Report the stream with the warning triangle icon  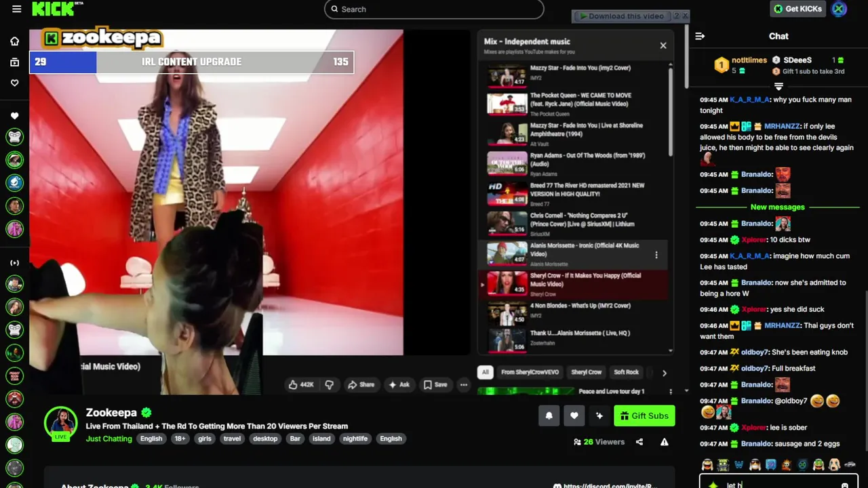tap(665, 442)
